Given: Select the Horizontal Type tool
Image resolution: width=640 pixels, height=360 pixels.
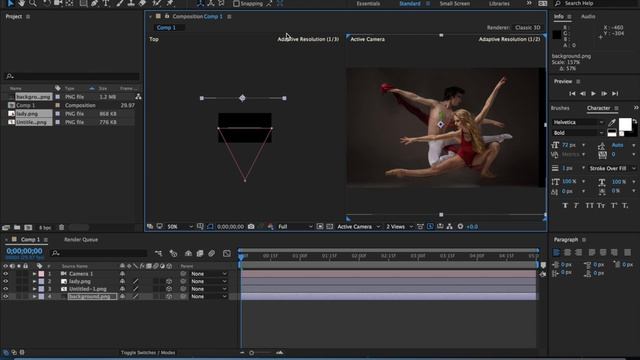Looking at the screenshot, I should (106, 3).
